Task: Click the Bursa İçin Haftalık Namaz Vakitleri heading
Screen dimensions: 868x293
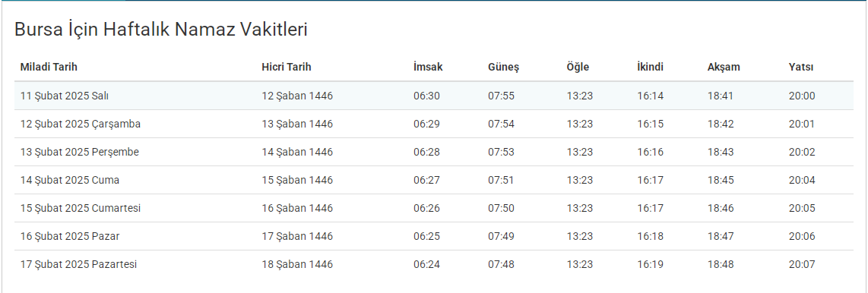Action: pos(160,30)
